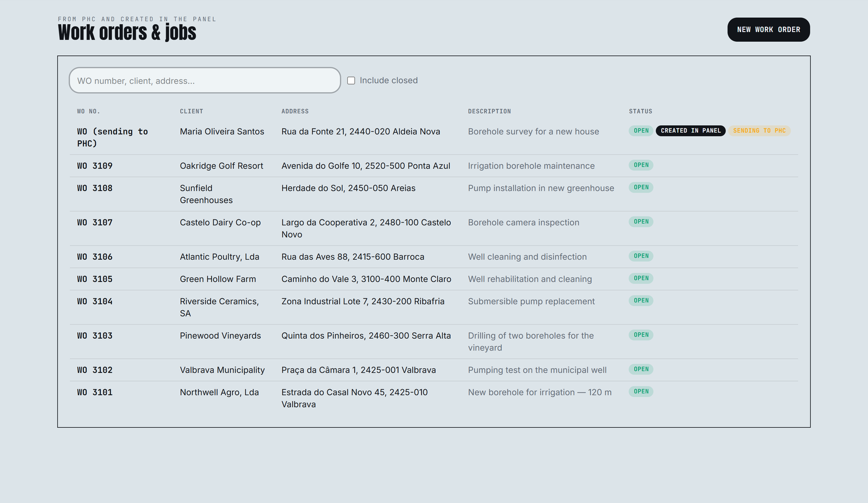Click the Sending to PHC badge
Viewport: 868px width, 503px height.
coord(759,131)
